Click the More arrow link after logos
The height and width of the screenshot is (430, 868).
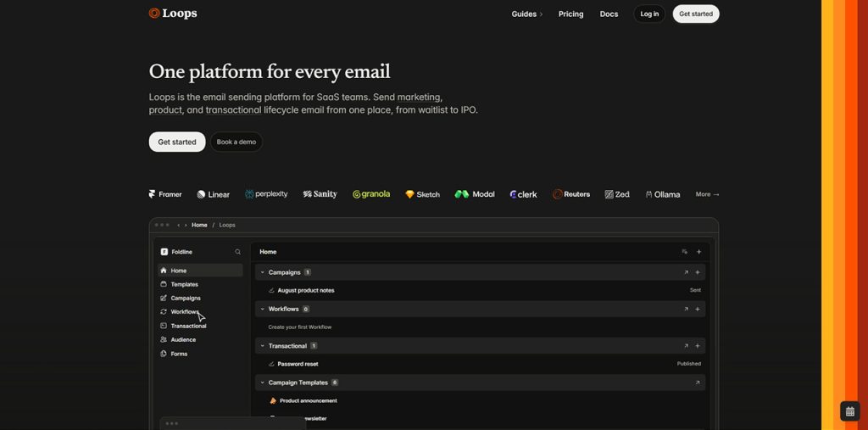coord(708,194)
